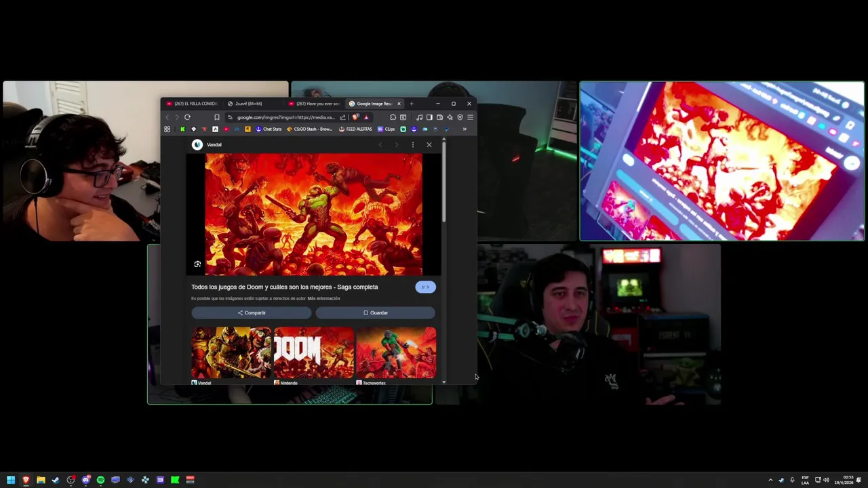
Task: Open the bookmarks bar apps grid icon
Action: click(x=167, y=129)
